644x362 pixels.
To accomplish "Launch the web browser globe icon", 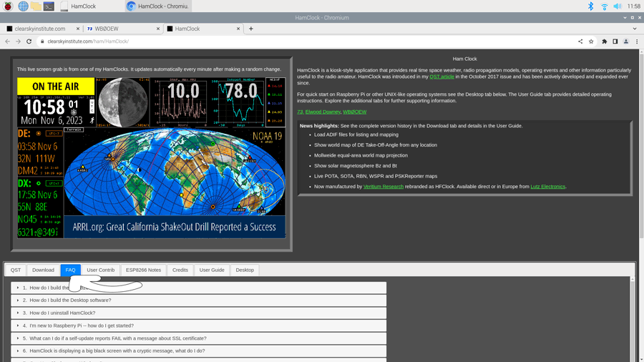I will (23, 6).
